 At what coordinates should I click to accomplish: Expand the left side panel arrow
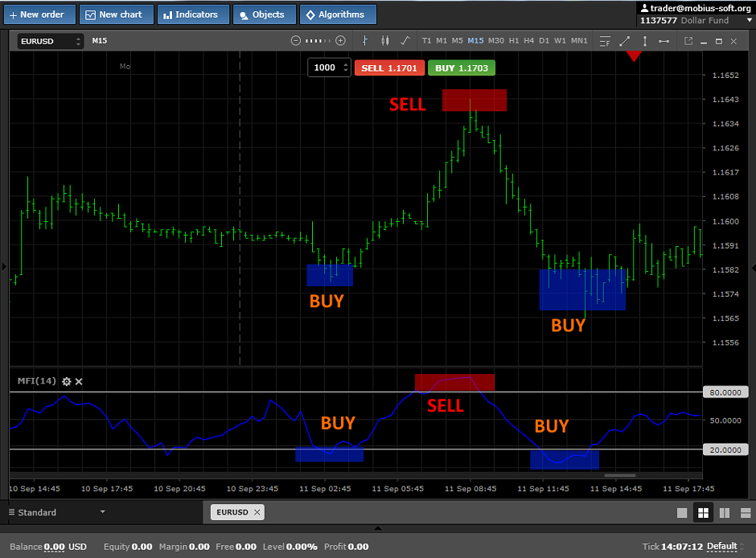(4, 266)
